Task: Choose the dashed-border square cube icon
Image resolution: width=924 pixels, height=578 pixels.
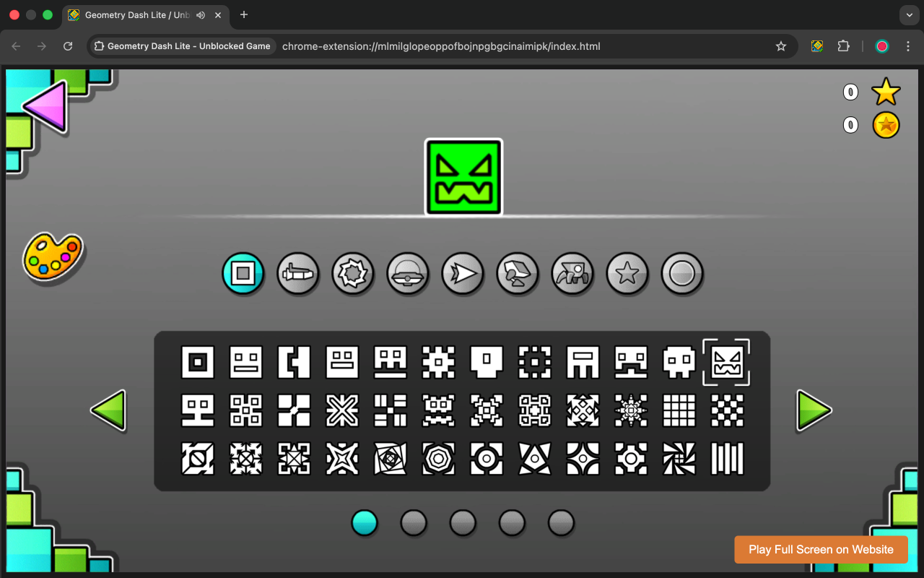Action: (x=535, y=362)
